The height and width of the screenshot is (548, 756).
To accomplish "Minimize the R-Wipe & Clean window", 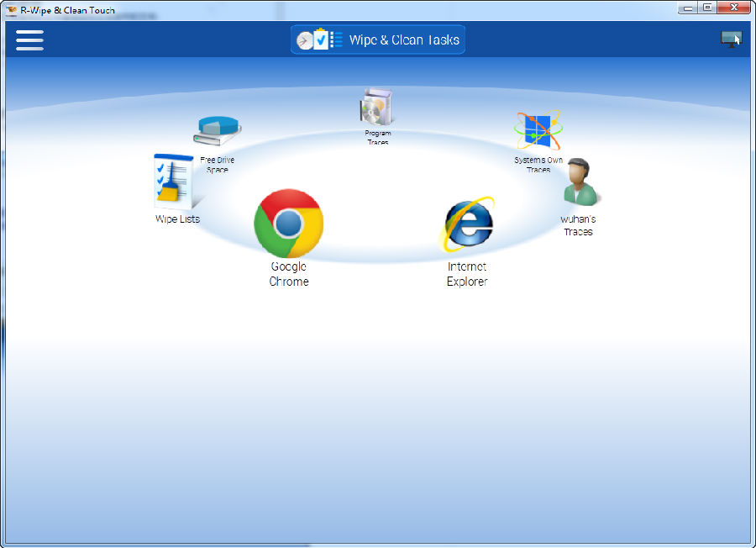I will pyautogui.click(x=687, y=8).
